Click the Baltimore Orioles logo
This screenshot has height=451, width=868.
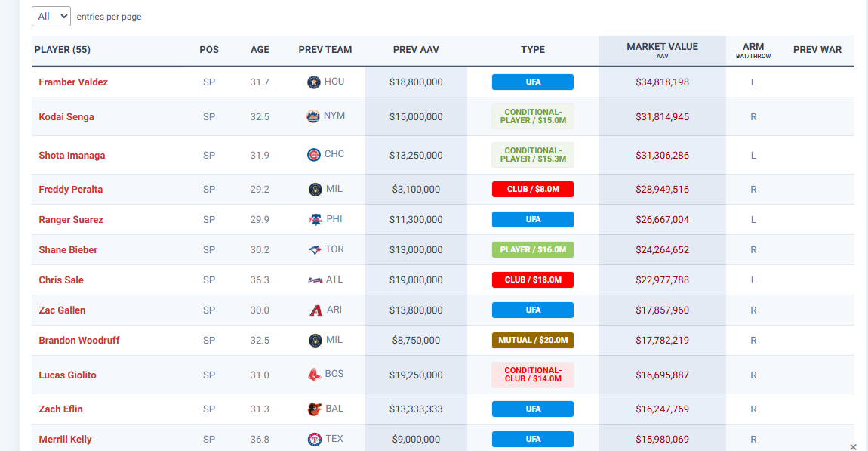(x=315, y=409)
